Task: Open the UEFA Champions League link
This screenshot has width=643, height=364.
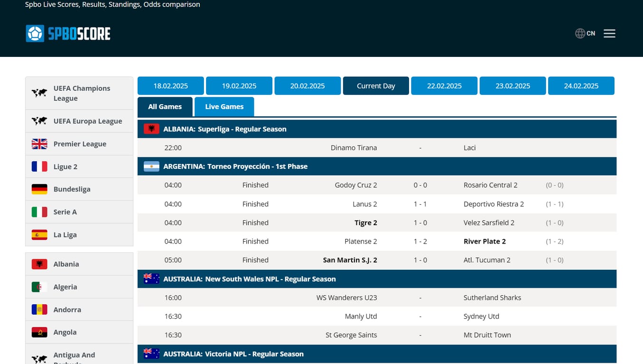Action: 82,93
